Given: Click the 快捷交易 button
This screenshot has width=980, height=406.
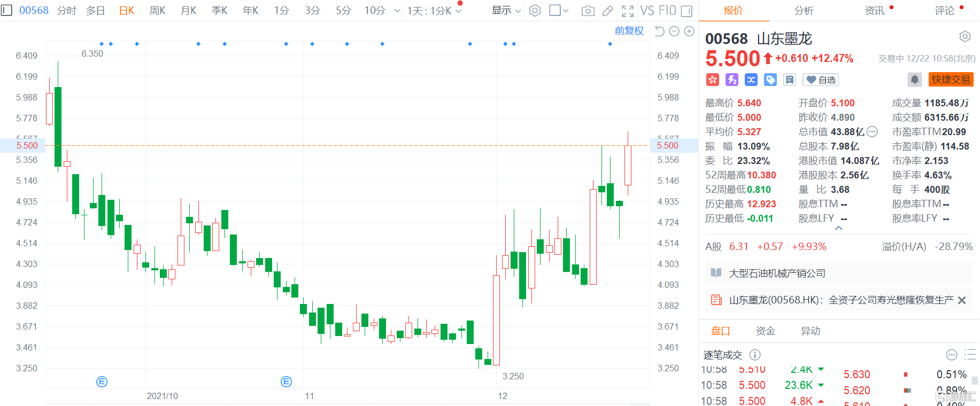Looking at the screenshot, I should [x=951, y=80].
